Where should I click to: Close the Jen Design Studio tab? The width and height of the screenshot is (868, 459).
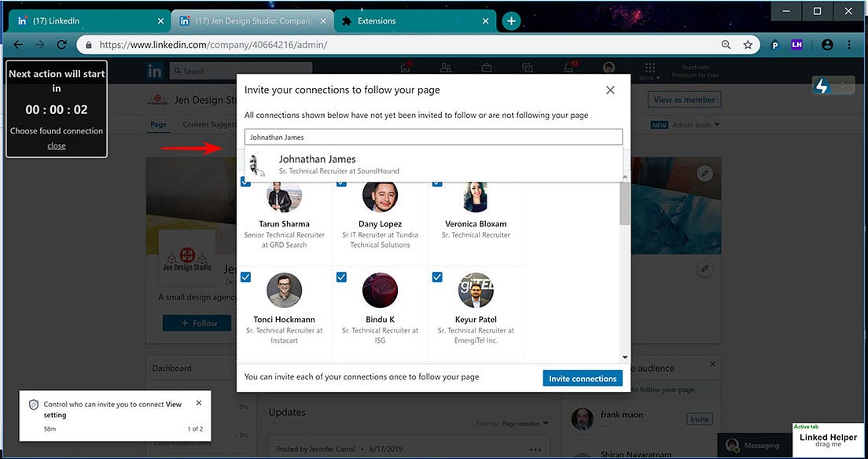point(324,21)
